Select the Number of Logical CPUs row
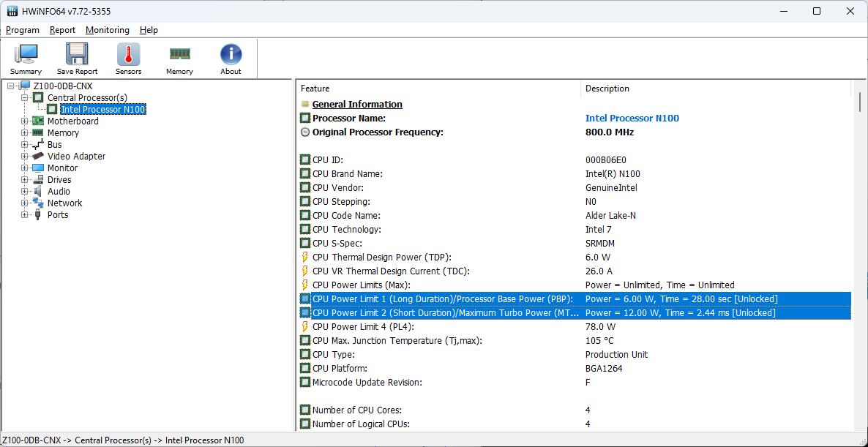 pyautogui.click(x=574, y=424)
